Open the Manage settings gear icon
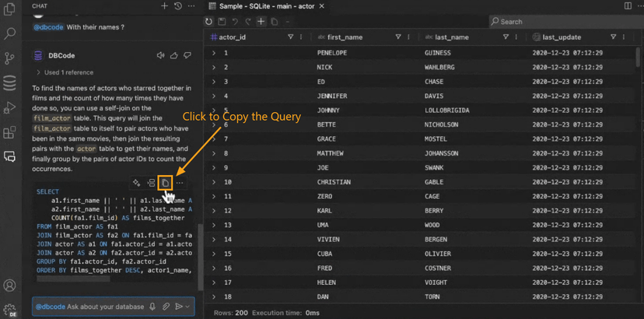This screenshot has height=319, width=644. click(9, 309)
